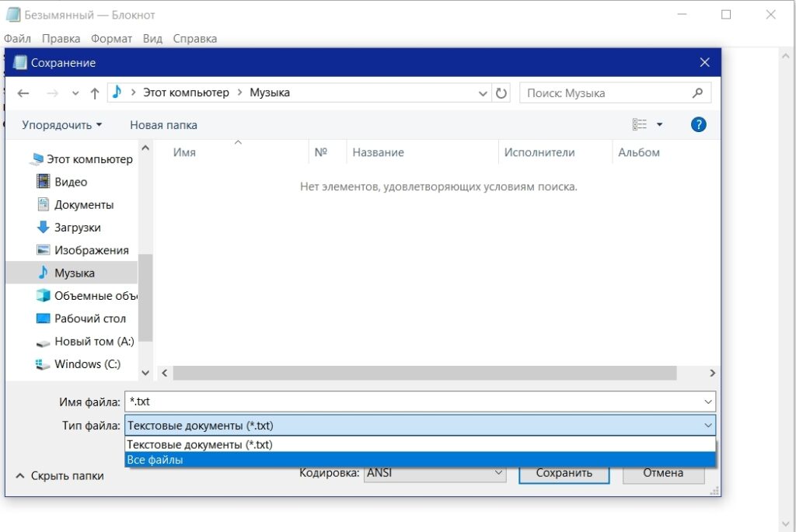Viewport: 796px width, 532px height.
Task: Choose Все файлы from the list
Action: 420,460
